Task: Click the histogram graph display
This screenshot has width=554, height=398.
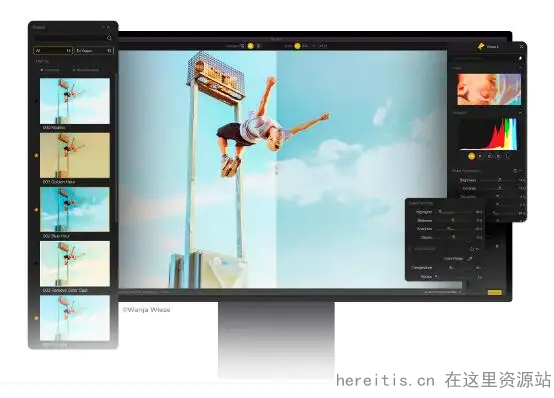Action: (x=489, y=134)
